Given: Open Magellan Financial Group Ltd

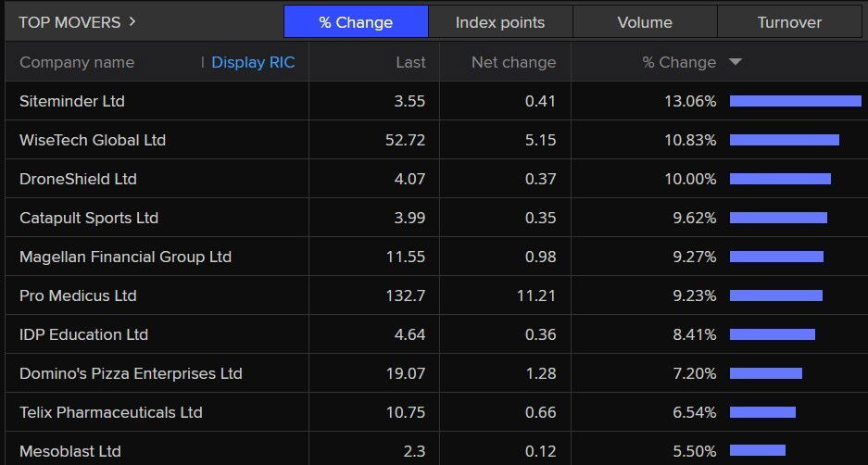Looking at the screenshot, I should tap(125, 257).
